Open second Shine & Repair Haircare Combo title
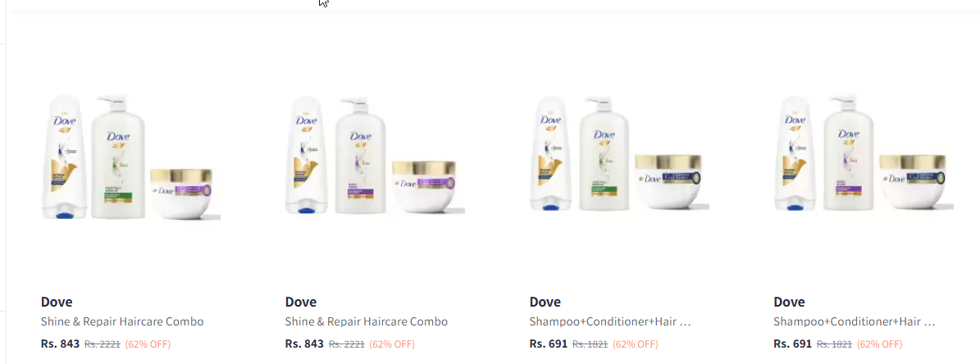The height and width of the screenshot is (364, 980). (x=367, y=322)
